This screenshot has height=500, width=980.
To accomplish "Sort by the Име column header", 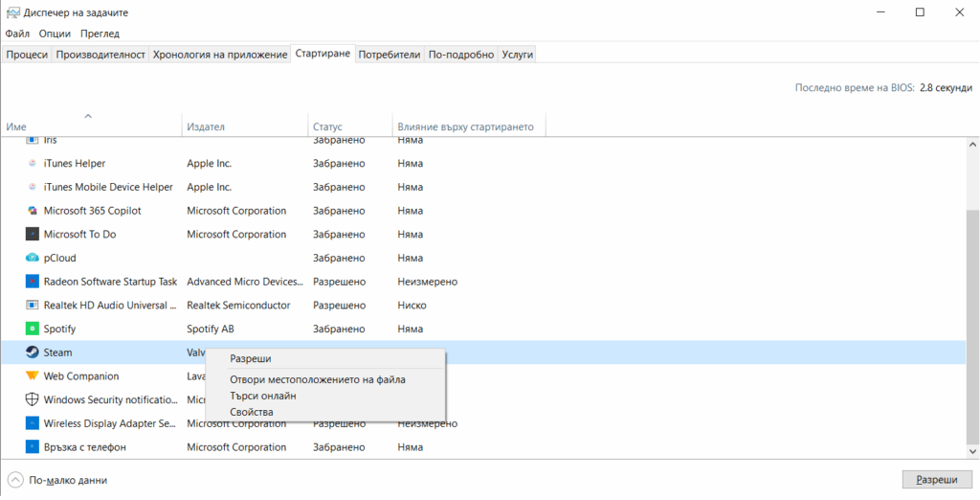I will (92, 127).
